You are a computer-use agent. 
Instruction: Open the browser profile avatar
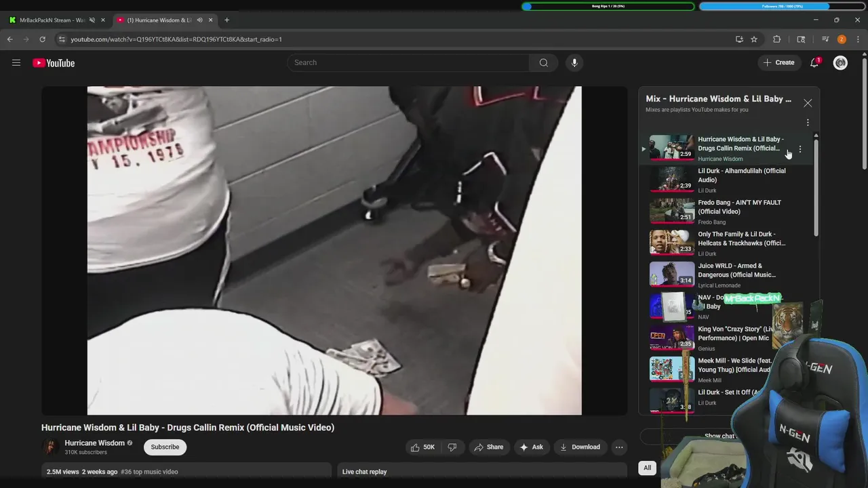click(842, 39)
